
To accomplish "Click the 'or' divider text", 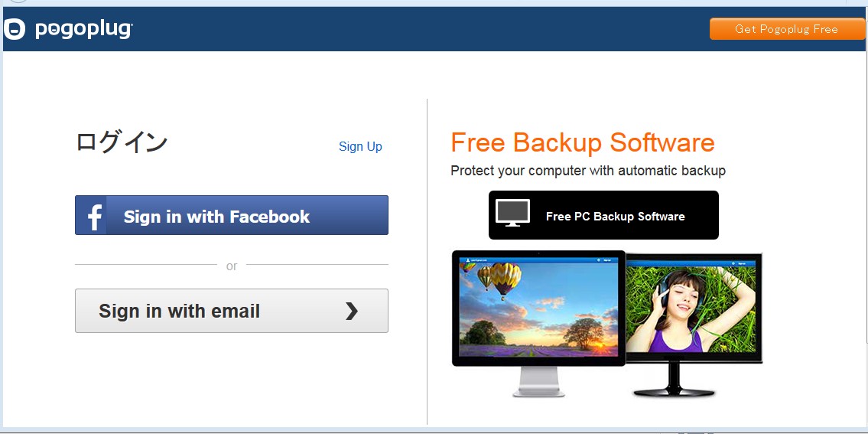I will click(x=232, y=266).
